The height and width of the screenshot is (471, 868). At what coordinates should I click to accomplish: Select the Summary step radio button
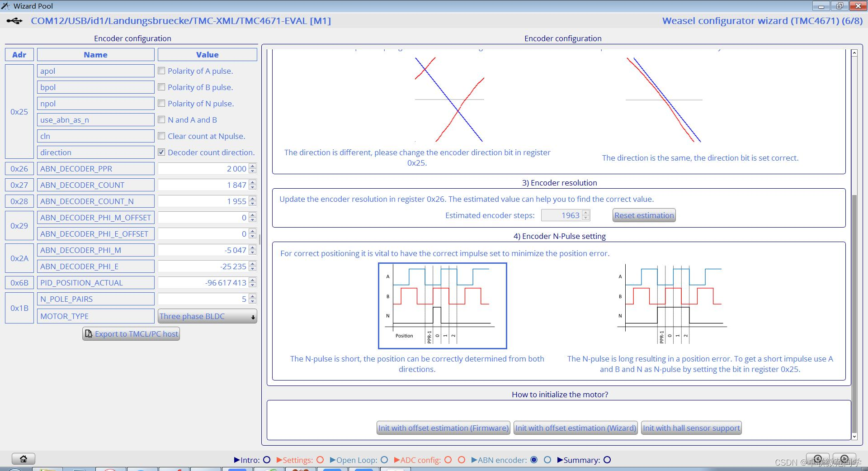pos(607,460)
